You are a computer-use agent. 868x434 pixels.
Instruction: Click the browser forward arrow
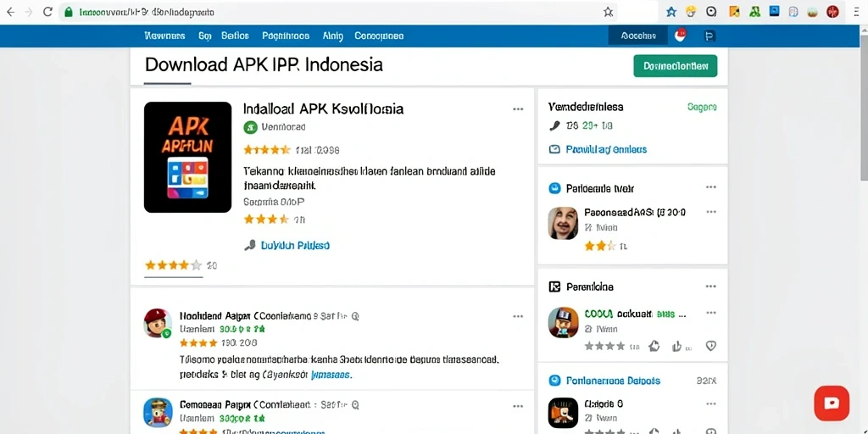click(x=28, y=12)
